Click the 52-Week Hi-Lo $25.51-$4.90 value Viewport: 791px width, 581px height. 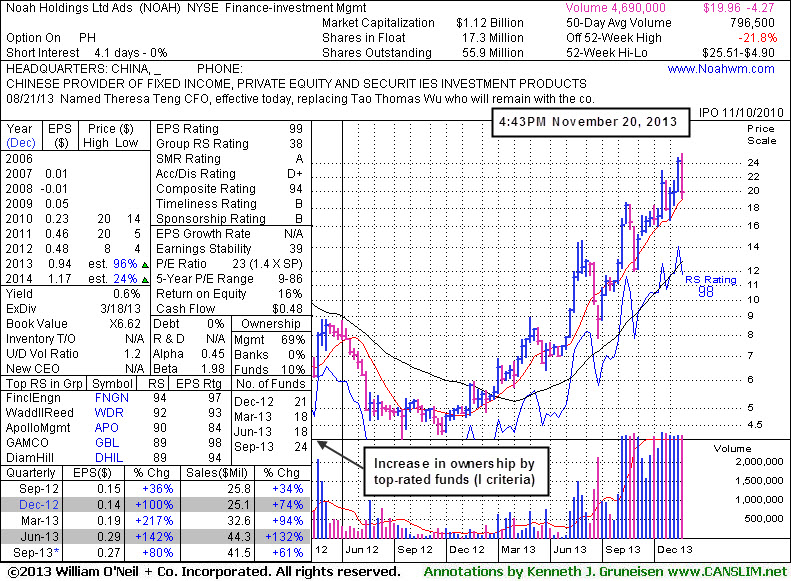click(x=739, y=52)
